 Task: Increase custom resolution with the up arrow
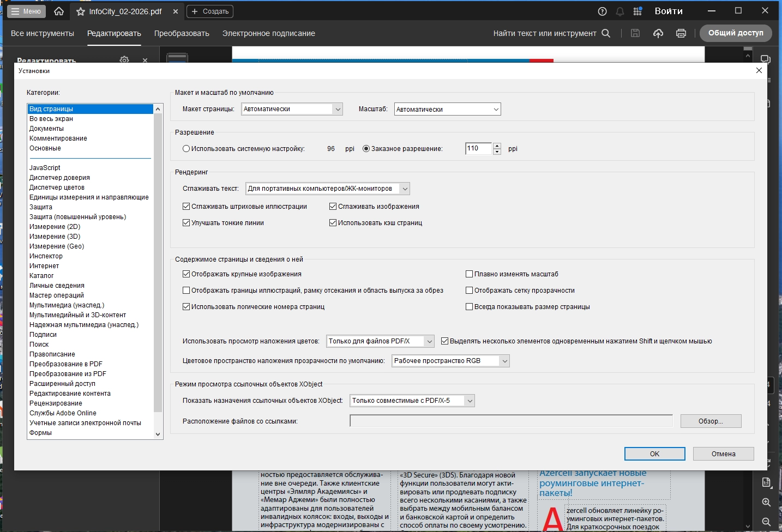coord(497,146)
